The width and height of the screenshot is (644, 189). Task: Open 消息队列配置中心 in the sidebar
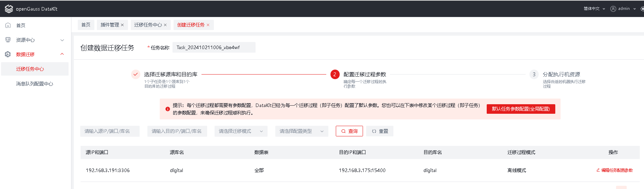(35, 84)
